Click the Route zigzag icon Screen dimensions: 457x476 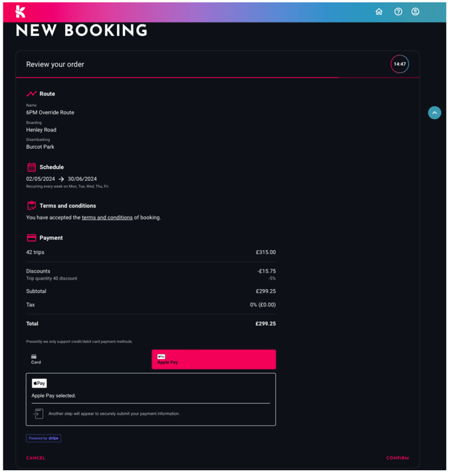click(31, 94)
